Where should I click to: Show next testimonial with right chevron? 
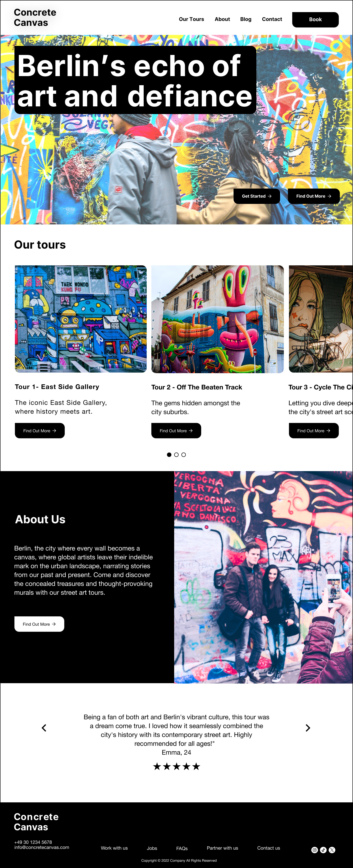[308, 728]
